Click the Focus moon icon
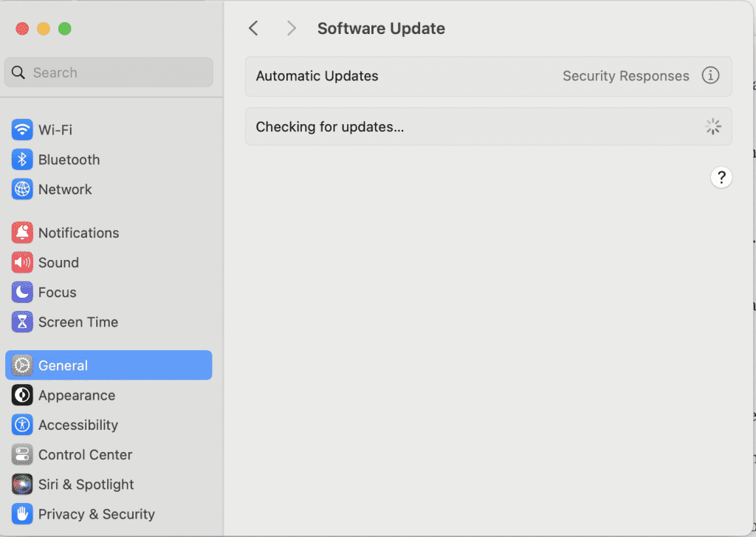 (22, 292)
